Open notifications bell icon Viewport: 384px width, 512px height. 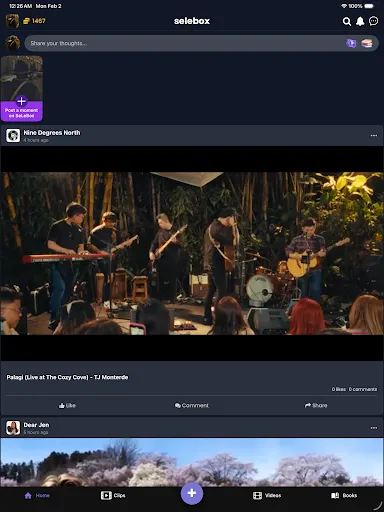pyautogui.click(x=360, y=22)
